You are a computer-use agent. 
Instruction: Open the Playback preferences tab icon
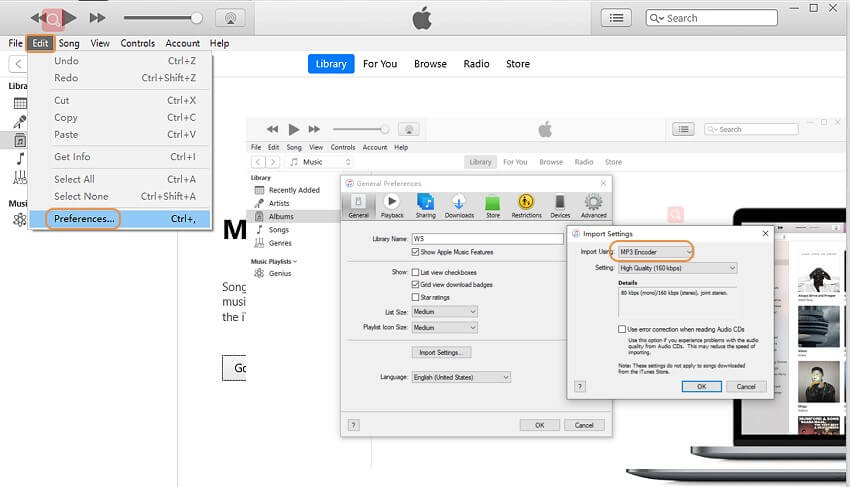point(392,206)
